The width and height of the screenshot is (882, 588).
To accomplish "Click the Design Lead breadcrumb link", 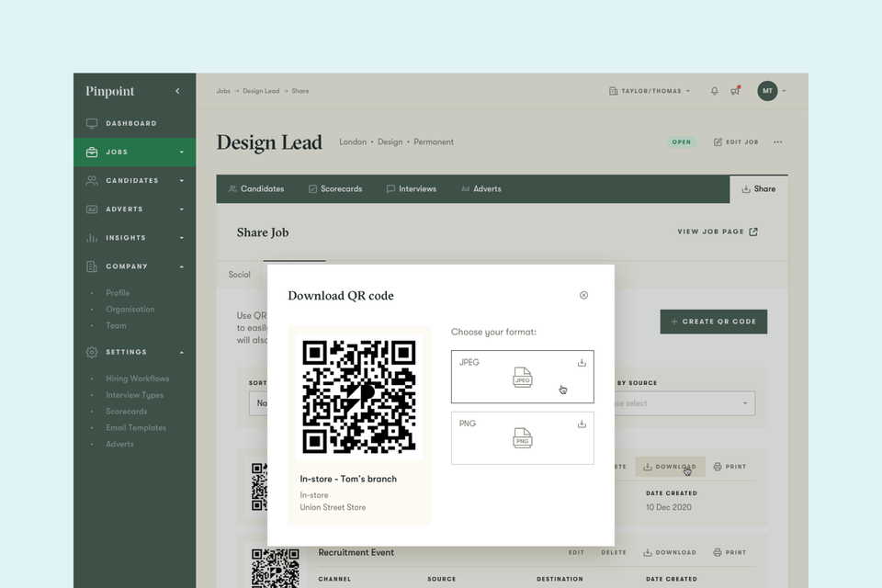I will (x=261, y=91).
